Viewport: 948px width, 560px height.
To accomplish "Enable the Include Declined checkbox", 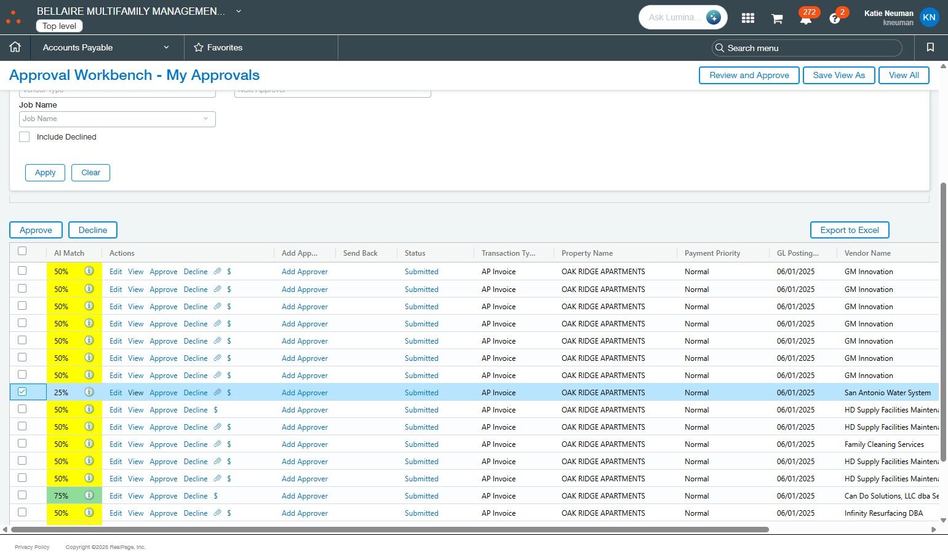I will (x=25, y=137).
